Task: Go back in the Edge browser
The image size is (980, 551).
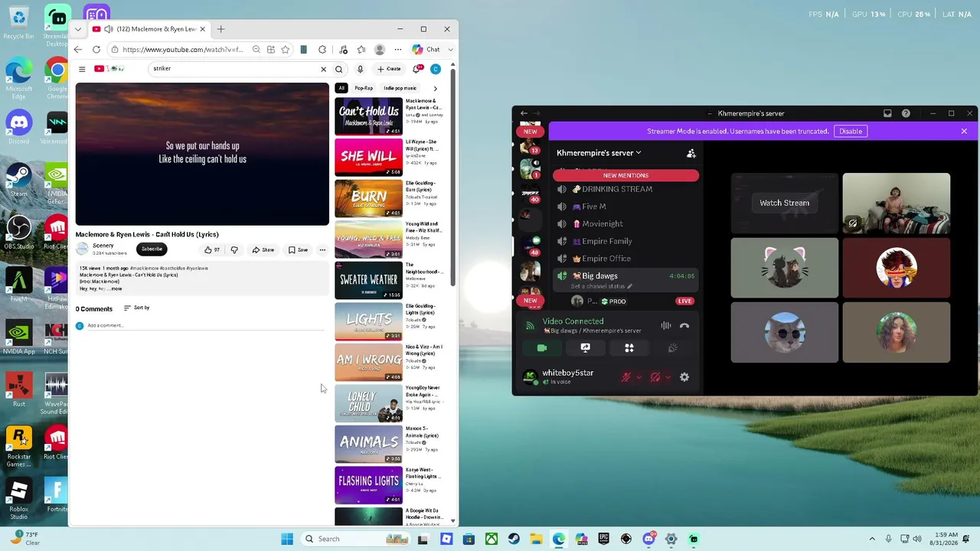Action: pos(78,50)
